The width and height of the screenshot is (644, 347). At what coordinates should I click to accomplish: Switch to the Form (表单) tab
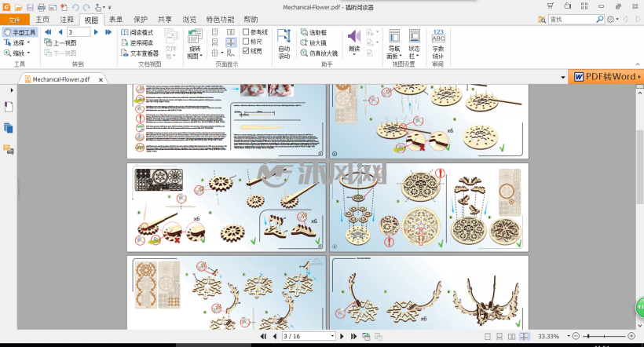pos(115,20)
